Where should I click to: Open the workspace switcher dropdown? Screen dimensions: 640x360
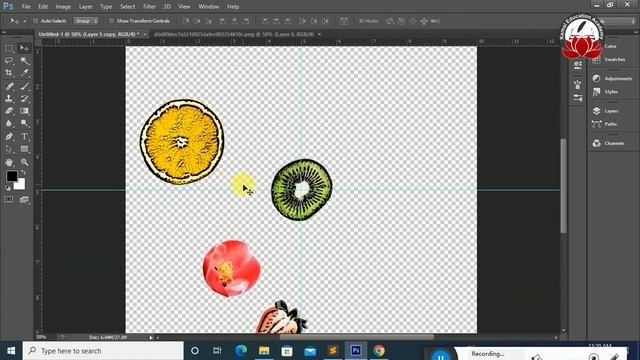(x=617, y=21)
